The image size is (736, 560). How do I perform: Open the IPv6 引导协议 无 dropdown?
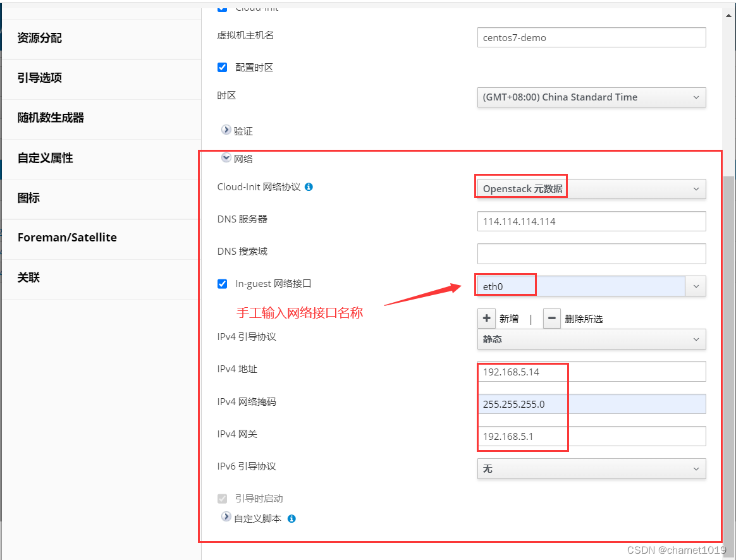tap(591, 468)
